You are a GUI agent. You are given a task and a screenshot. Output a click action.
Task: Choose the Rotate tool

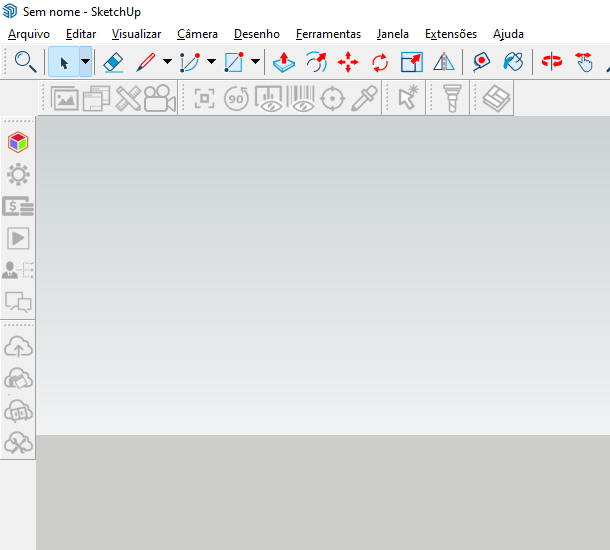tap(380, 62)
